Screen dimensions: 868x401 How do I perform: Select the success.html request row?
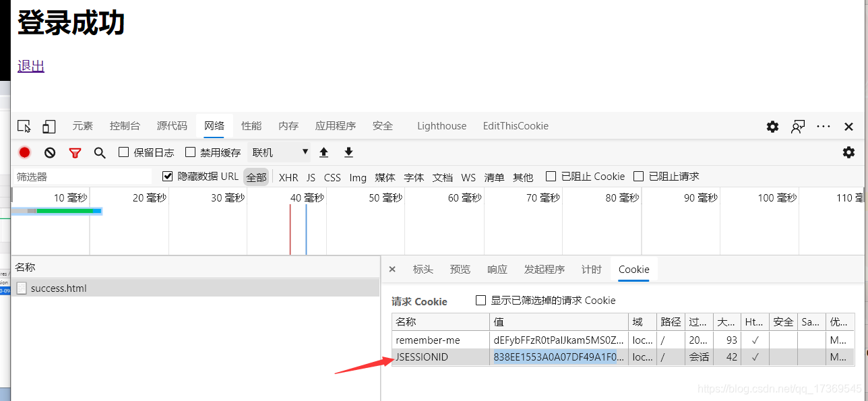[195, 288]
